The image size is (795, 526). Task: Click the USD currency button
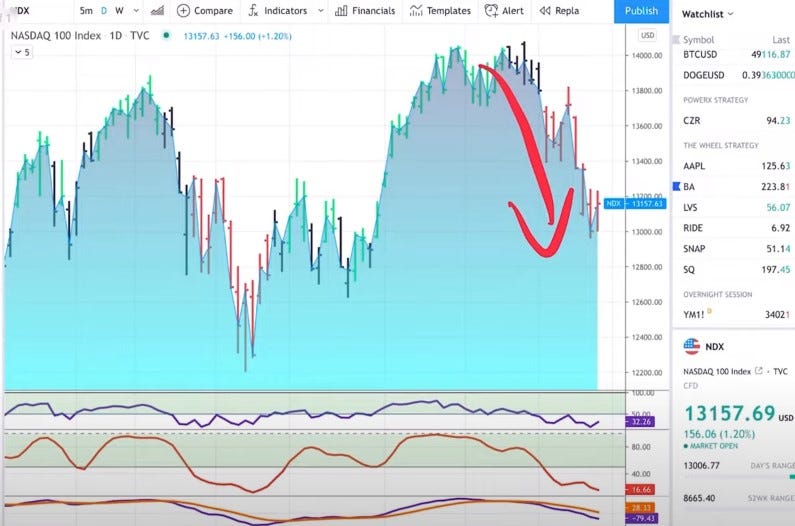click(647, 35)
